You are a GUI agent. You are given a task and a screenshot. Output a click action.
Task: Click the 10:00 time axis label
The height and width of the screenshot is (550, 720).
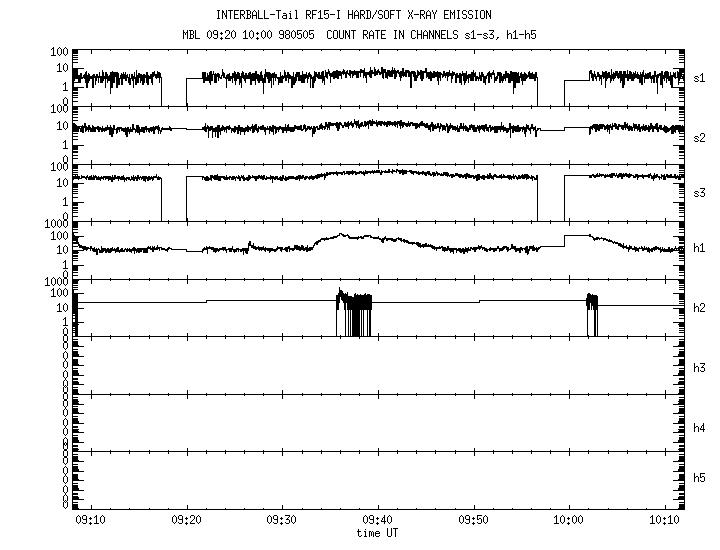coord(569,520)
